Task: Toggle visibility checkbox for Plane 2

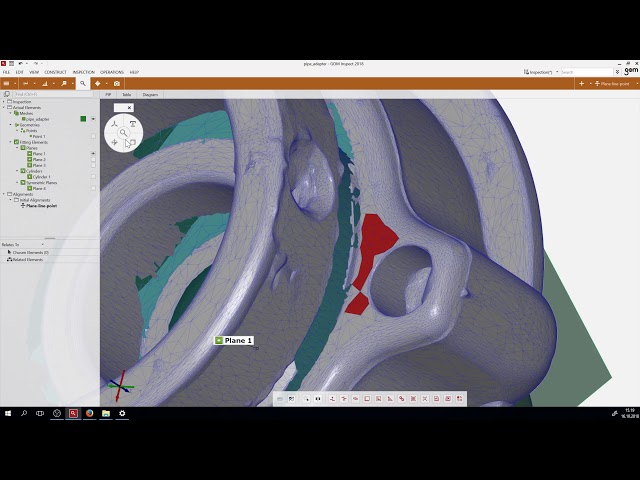Action: click(x=93, y=159)
